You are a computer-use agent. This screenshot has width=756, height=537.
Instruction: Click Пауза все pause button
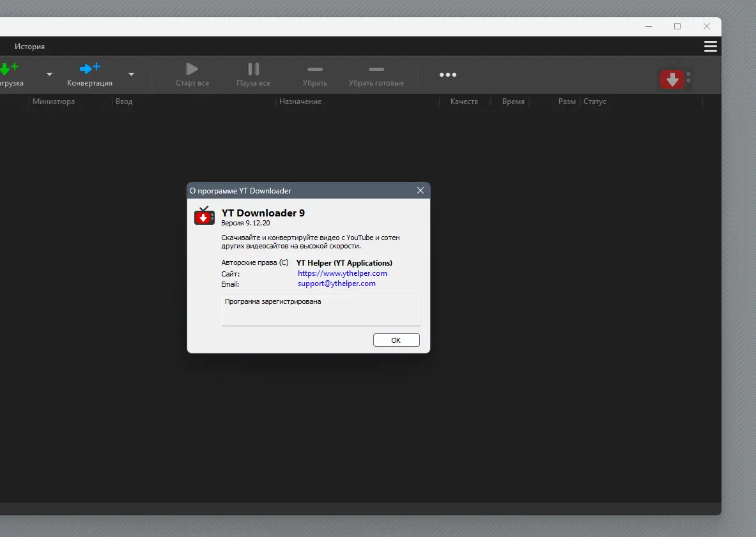pyautogui.click(x=254, y=75)
